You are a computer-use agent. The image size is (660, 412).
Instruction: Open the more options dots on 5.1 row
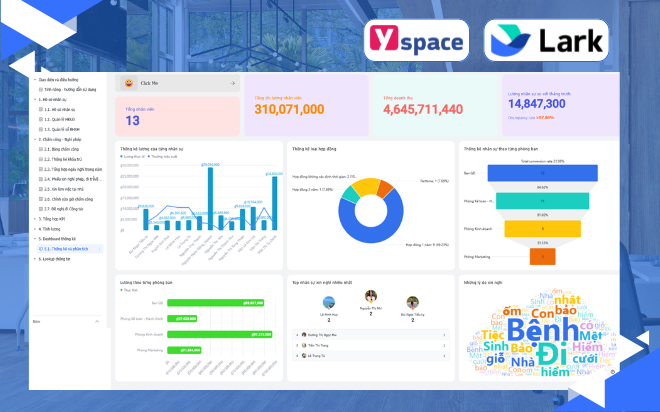[x=100, y=249]
